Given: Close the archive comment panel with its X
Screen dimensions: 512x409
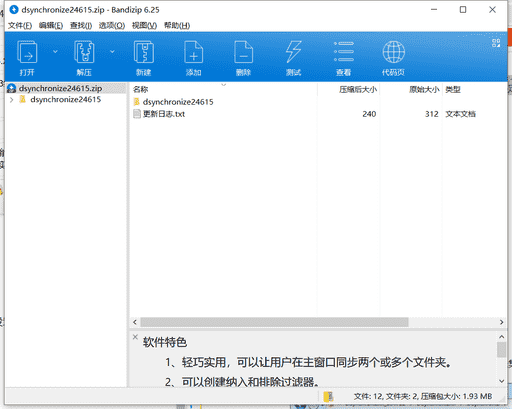Looking at the screenshot, I should tap(135, 337).
